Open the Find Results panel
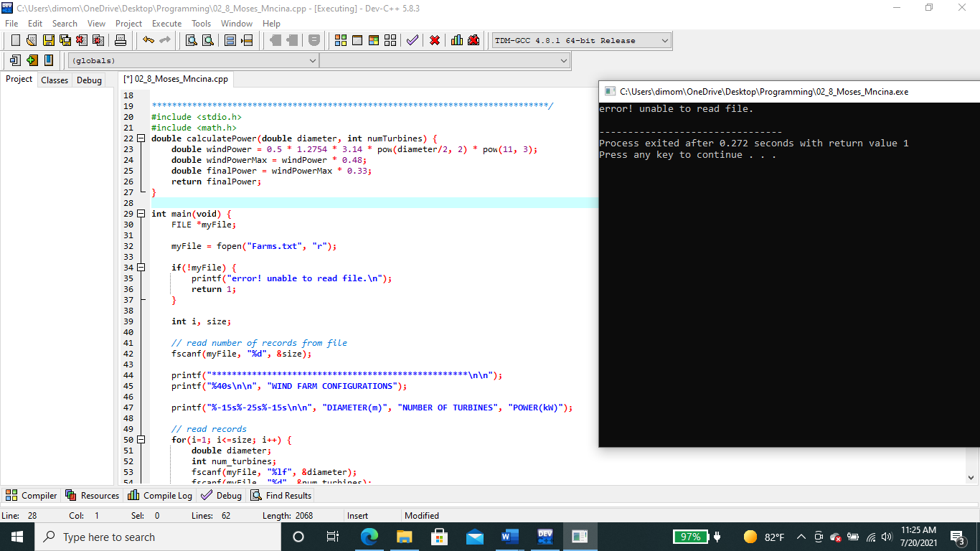Viewport: 980px width, 551px height. tap(281, 495)
